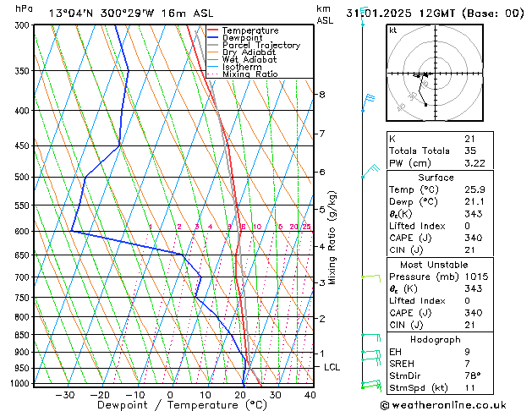Click the '40' temperature axis label
The width and height of the screenshot is (532, 411).
point(310,395)
